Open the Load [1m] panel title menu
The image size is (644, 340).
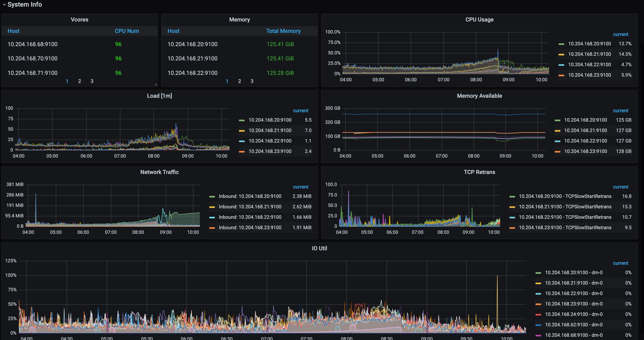(159, 96)
